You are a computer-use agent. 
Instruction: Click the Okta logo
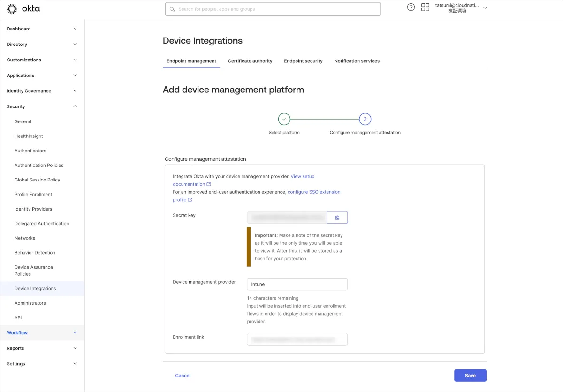coord(23,9)
